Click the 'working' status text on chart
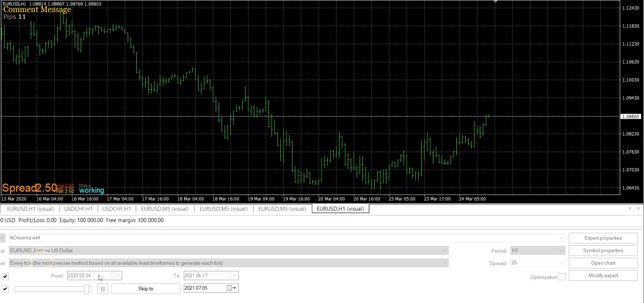644x303 pixels. [92, 191]
